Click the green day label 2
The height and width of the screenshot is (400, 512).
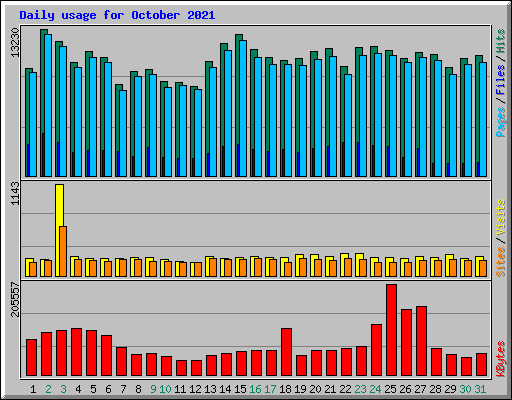(x=48, y=389)
